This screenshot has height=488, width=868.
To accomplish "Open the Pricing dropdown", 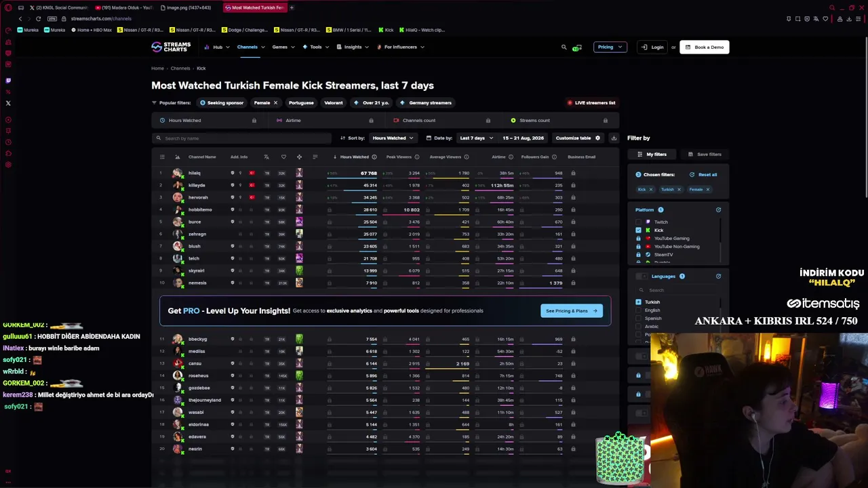I will 609,47.
